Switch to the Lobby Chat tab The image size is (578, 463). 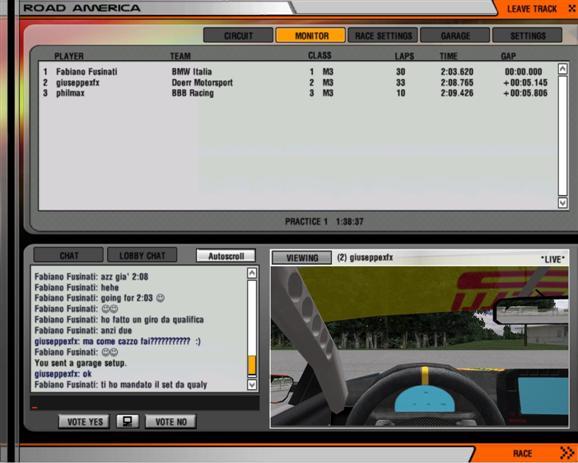(142, 255)
